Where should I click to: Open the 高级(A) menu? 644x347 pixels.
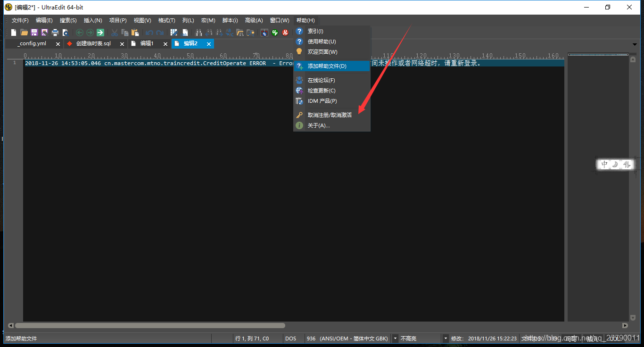(254, 20)
